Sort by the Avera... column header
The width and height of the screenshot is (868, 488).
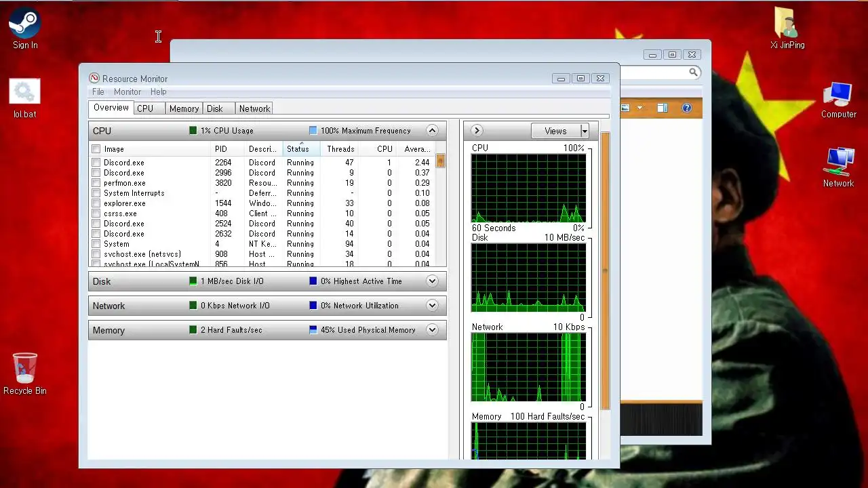pos(416,149)
